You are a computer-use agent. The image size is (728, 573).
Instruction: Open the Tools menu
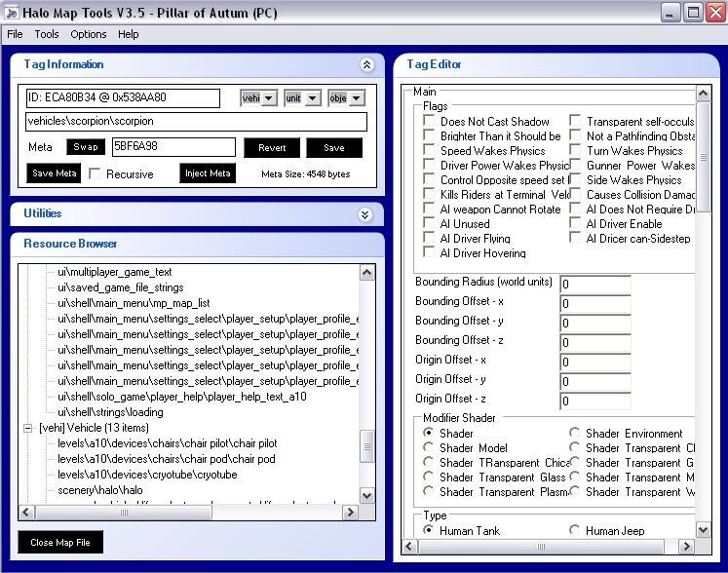47,34
